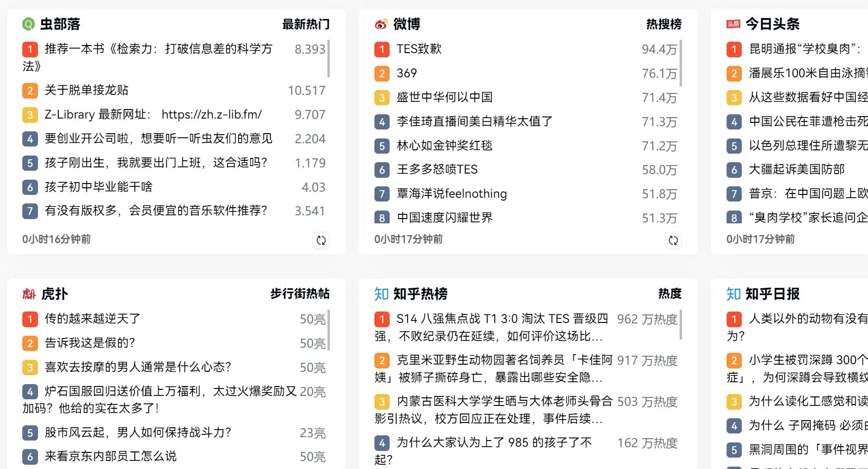Viewport: 868px width, 469px height.
Task: Open the 知乎热榜 title
Action: point(420,294)
